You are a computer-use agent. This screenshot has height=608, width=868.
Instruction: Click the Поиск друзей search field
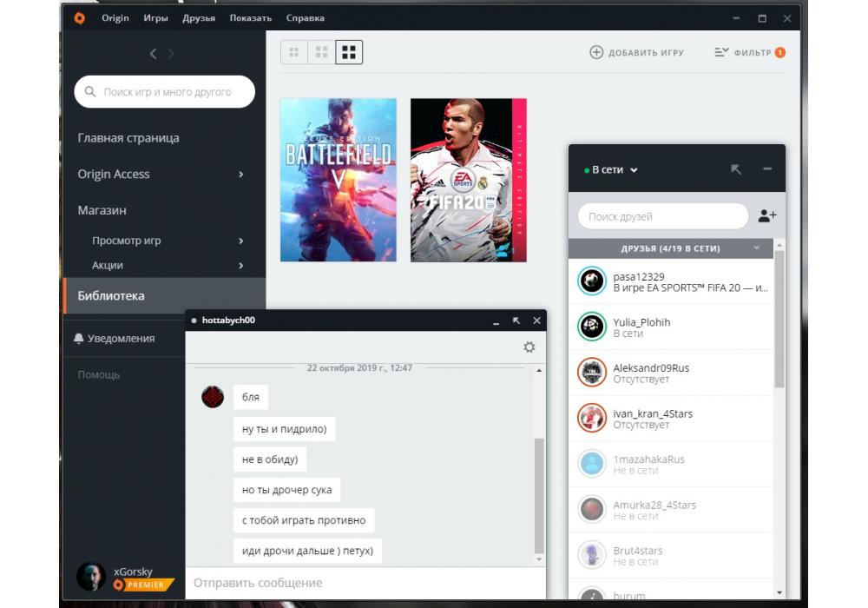pyautogui.click(x=662, y=216)
